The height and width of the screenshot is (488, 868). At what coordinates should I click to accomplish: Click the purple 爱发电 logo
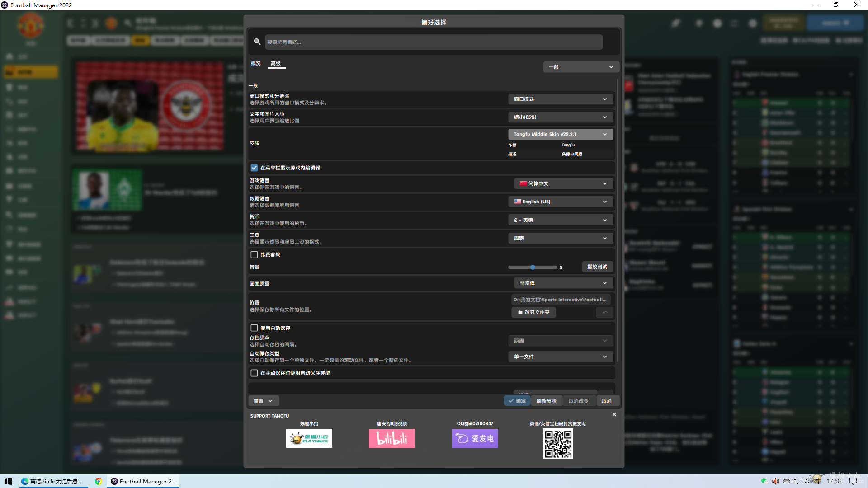click(x=475, y=438)
